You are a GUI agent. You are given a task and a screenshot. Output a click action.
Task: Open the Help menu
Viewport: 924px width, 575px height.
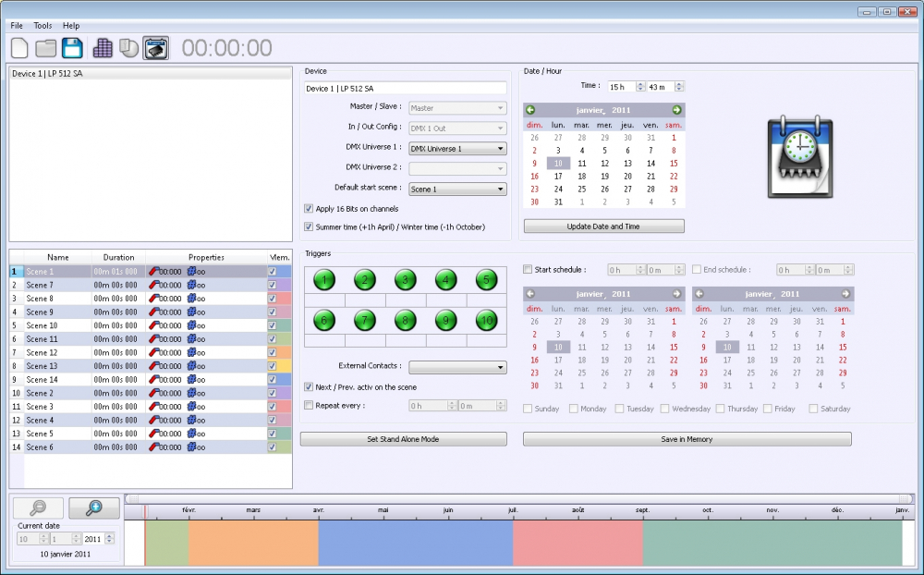(x=71, y=26)
